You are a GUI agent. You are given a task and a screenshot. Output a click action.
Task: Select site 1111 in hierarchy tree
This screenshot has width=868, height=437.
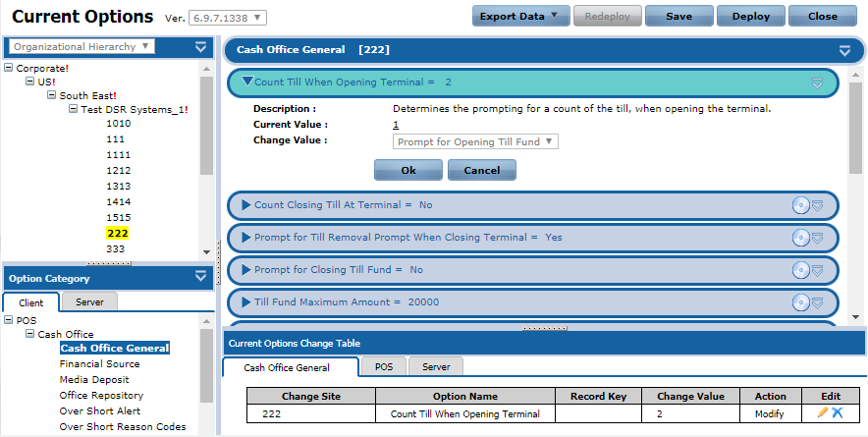(x=119, y=154)
